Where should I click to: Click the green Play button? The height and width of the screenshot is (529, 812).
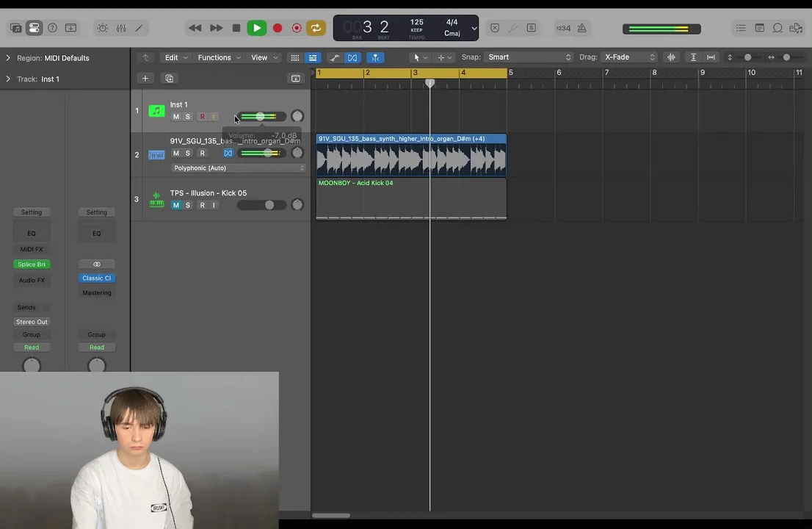(x=256, y=28)
